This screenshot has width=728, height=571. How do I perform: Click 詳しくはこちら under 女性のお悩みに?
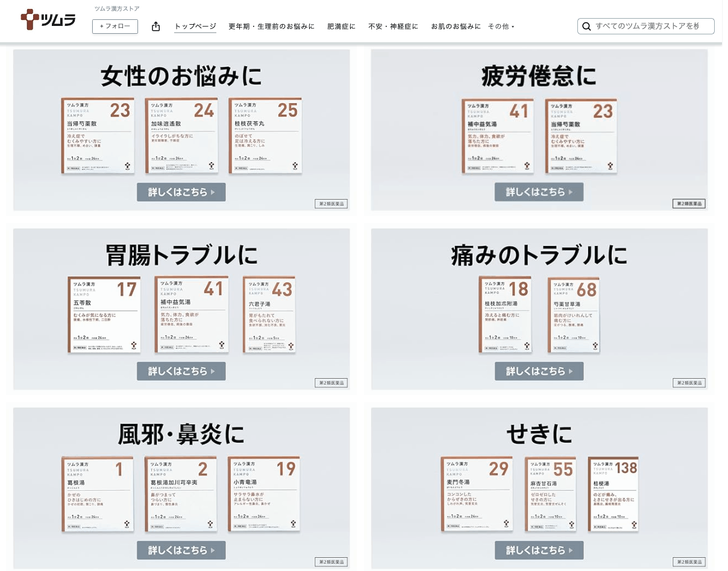tap(181, 192)
